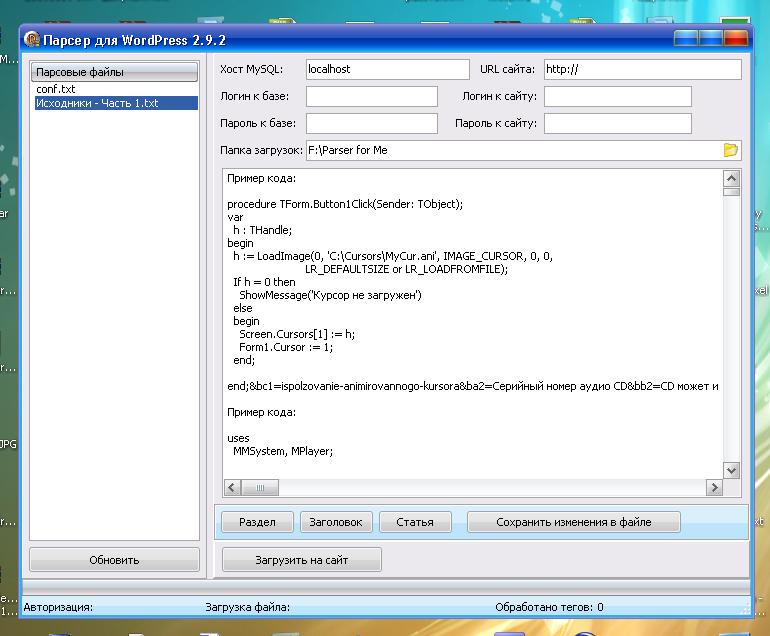The height and width of the screenshot is (636, 770).
Task: Click the horizontal scrollbar thumb in code area
Action: click(x=260, y=488)
